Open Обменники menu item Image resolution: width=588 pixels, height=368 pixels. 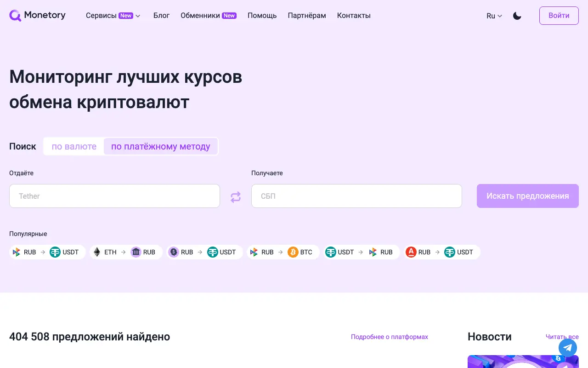click(209, 16)
